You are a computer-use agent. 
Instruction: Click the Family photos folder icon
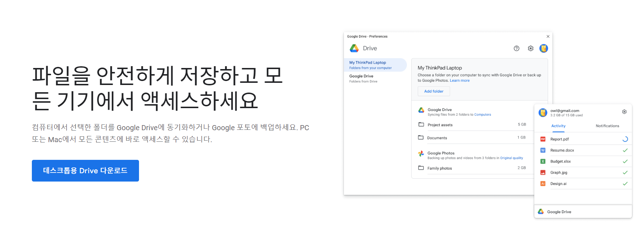coord(421,168)
